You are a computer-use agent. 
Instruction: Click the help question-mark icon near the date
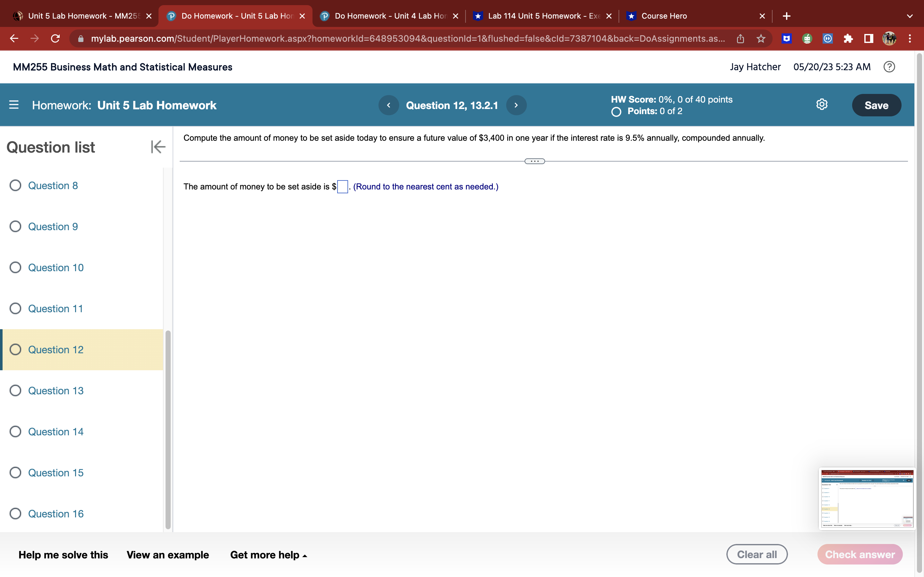pyautogui.click(x=889, y=67)
